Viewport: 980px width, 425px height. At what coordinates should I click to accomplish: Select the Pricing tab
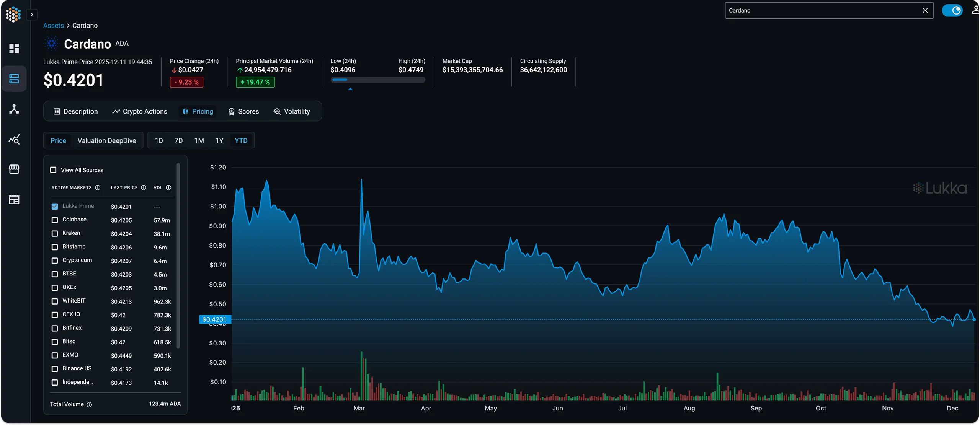point(198,111)
